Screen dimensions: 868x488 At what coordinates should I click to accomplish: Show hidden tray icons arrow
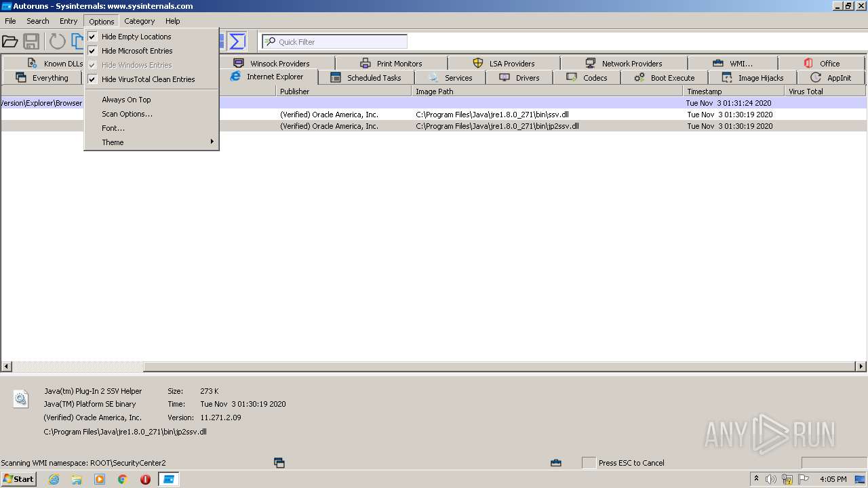756,479
